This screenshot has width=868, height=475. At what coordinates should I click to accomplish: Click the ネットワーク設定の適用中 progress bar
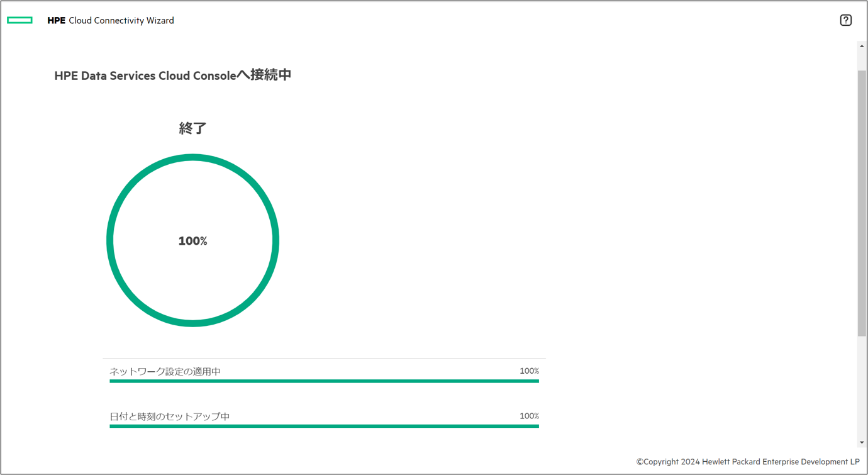click(x=324, y=381)
